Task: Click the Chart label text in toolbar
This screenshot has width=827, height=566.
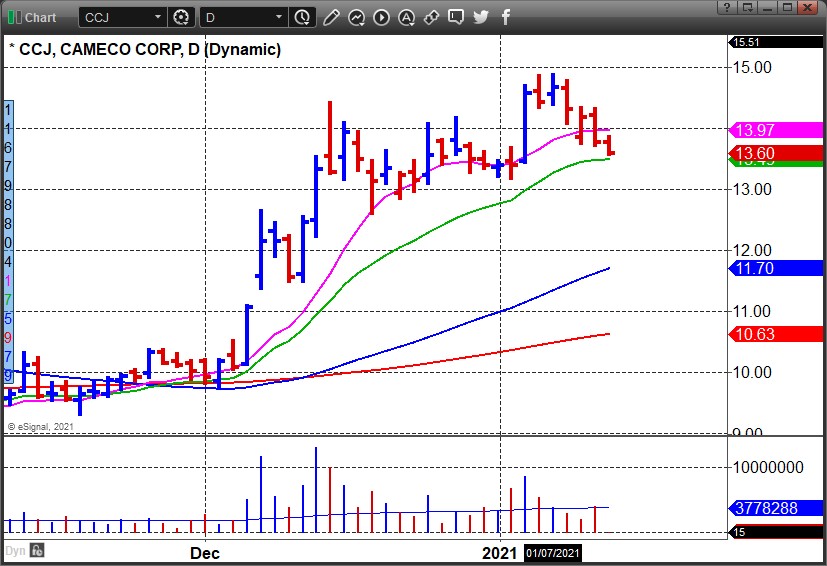Action: (40, 17)
